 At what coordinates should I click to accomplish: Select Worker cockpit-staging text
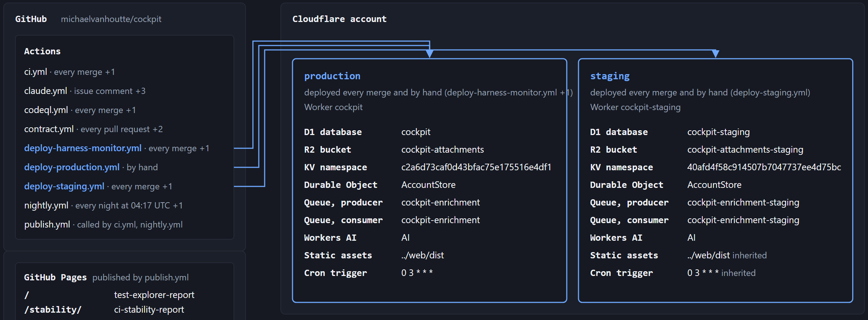click(x=635, y=107)
